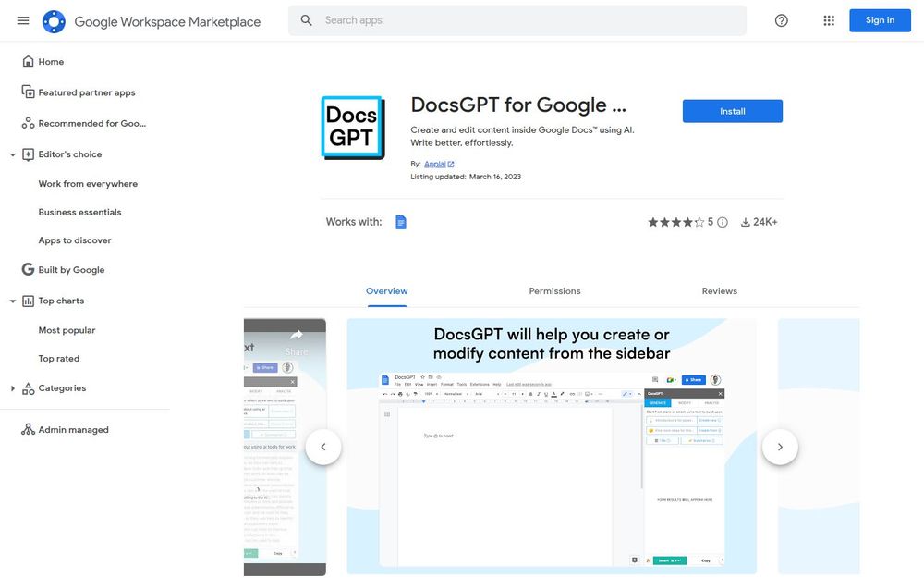The height and width of the screenshot is (578, 924).
Task: Click the DocsGPT app logo
Action: point(353,128)
